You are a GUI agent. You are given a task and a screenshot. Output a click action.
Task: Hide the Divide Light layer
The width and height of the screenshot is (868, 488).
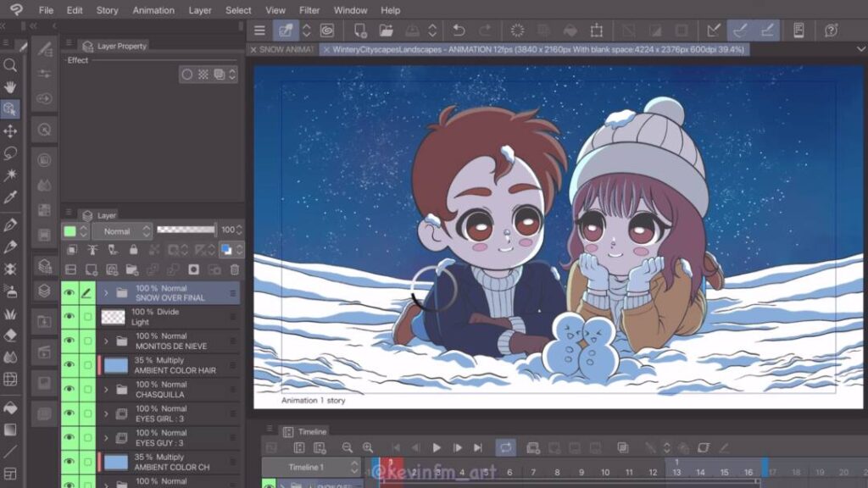point(70,317)
